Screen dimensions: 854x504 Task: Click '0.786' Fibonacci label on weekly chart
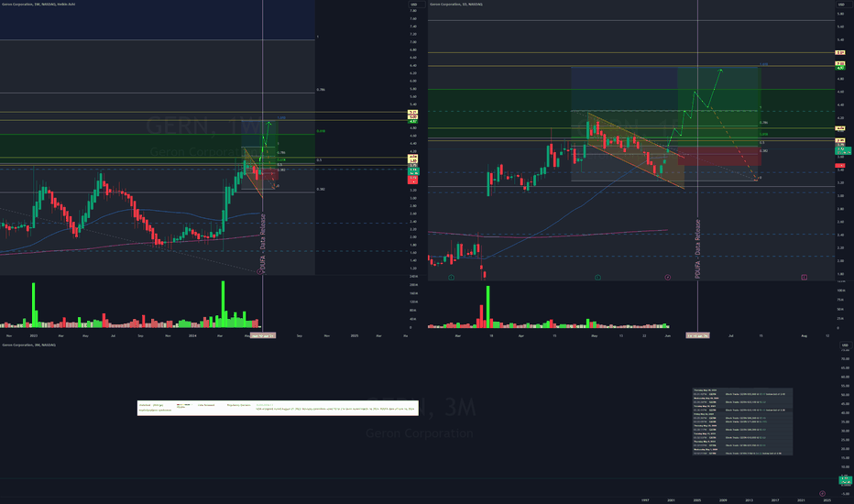(321, 90)
